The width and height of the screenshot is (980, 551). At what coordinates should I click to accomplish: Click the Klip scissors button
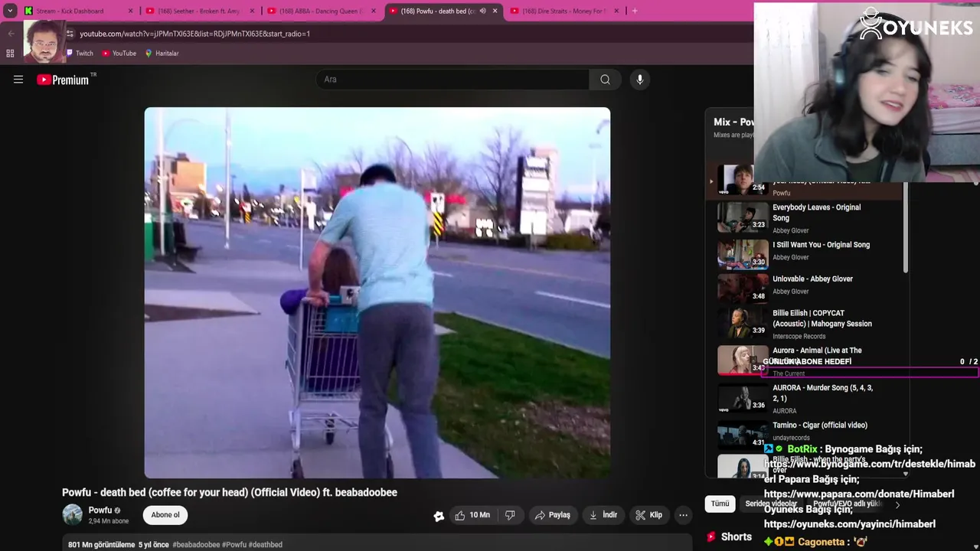click(x=648, y=515)
